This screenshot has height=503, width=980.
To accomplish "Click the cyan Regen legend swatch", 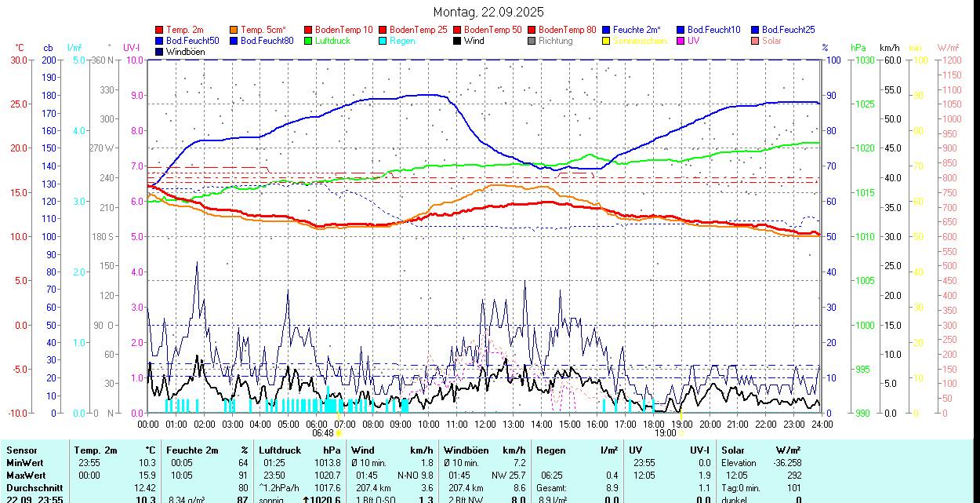I will point(383,41).
